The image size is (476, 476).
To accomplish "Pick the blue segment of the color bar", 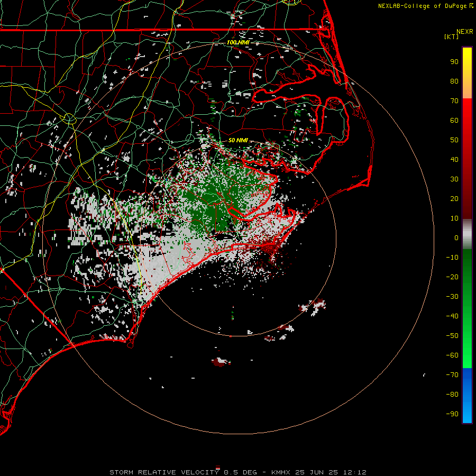I will 467,396.
